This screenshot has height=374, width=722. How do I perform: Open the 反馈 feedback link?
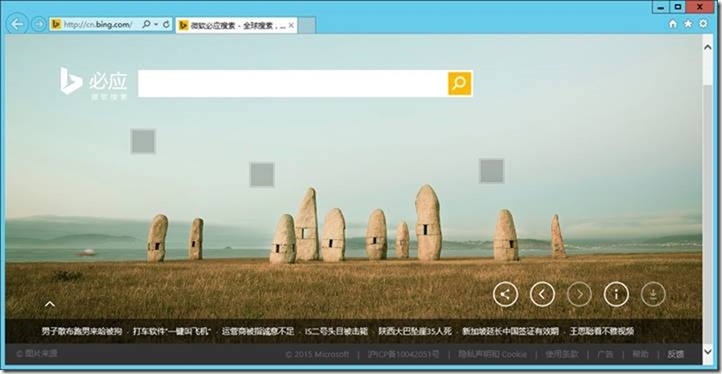pos(675,354)
